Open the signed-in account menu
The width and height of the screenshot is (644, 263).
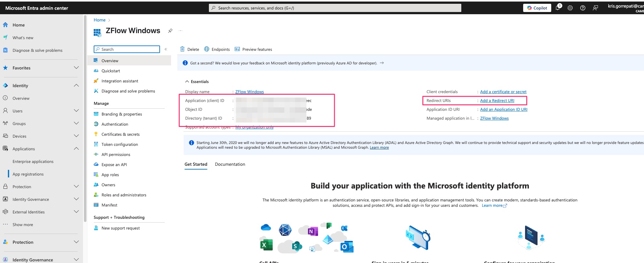[626, 8]
